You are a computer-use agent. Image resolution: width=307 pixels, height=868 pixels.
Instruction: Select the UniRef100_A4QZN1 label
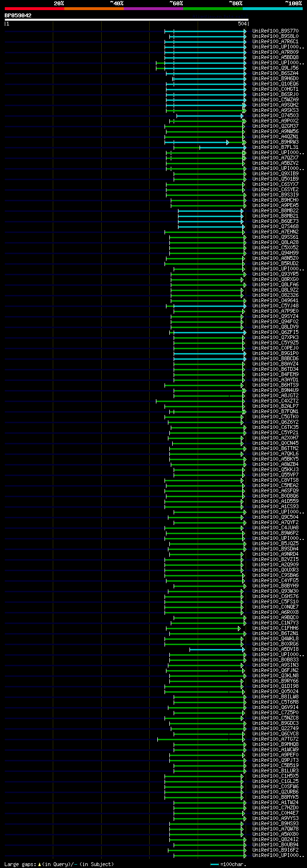tap(276, 136)
